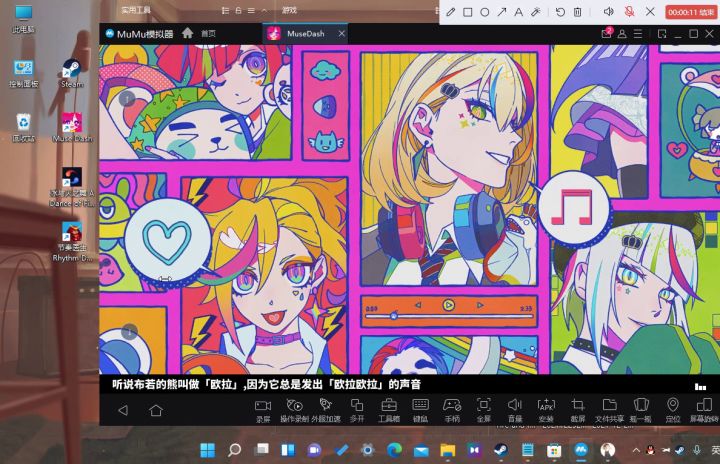The height and width of the screenshot is (464, 720).
Task: Open 回收站 recycle bin
Action: pyautogui.click(x=23, y=128)
